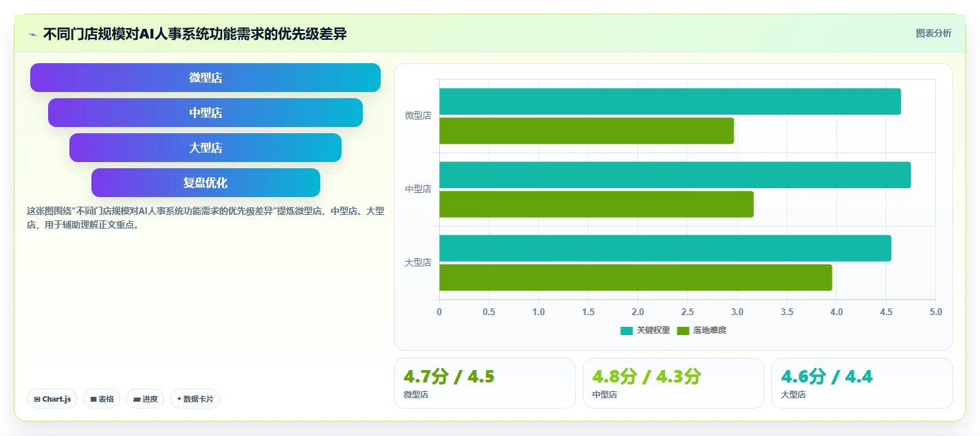Image resolution: width=980 pixels, height=436 pixels.
Task: Select the 复盘优化 funnel stage
Action: pyautogui.click(x=205, y=183)
